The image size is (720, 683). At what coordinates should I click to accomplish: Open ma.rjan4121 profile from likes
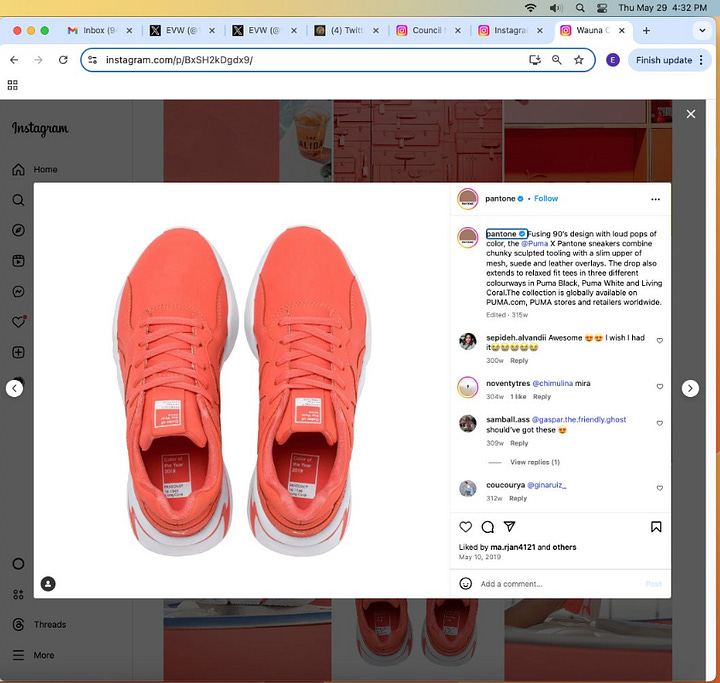513,547
